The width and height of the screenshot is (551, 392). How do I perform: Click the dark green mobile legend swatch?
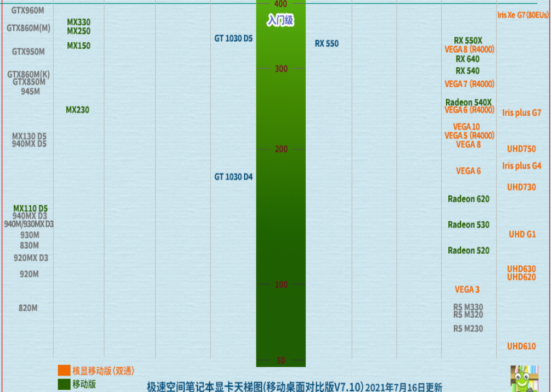pos(64,384)
